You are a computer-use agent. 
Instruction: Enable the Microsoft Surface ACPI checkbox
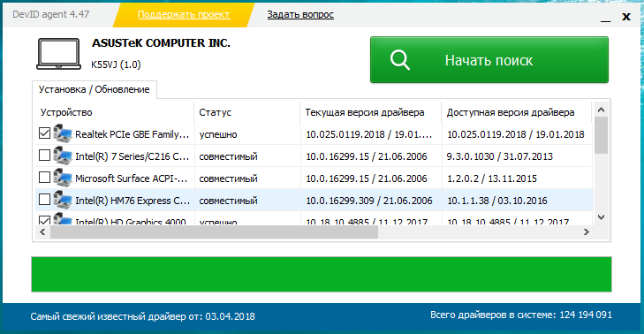pos(44,178)
